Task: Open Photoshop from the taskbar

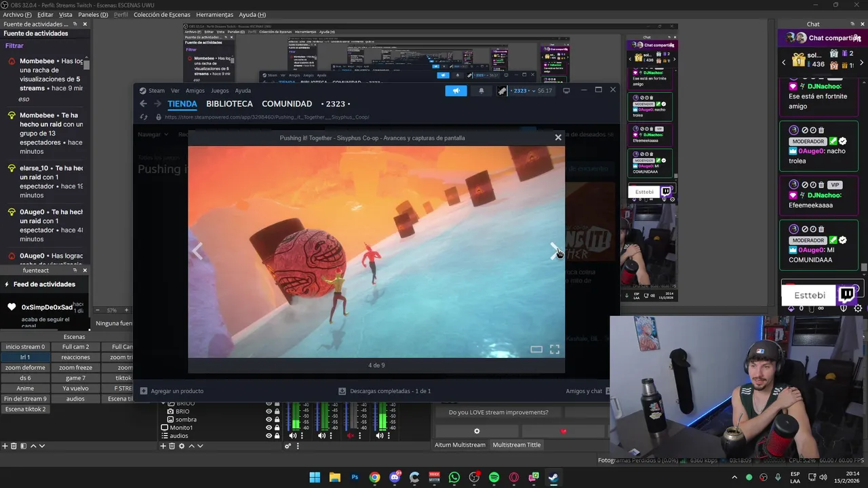Action: click(355, 477)
